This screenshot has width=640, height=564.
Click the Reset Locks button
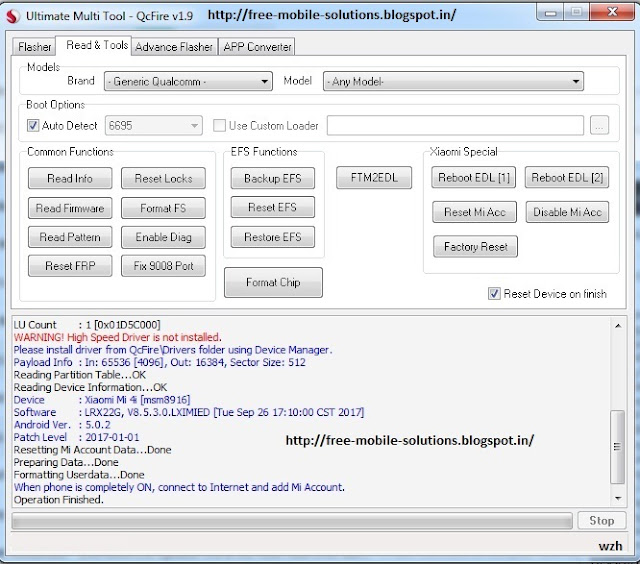point(163,178)
